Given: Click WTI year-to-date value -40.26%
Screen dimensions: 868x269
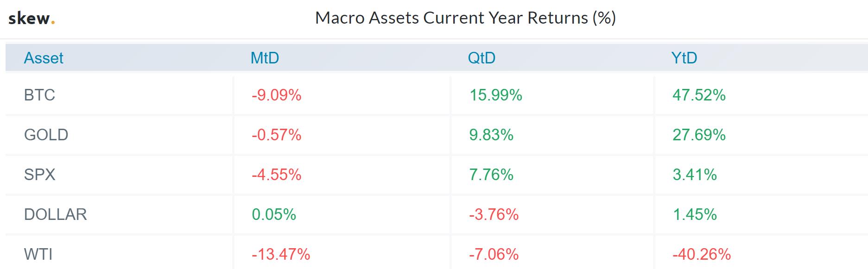Looking at the screenshot, I should pos(702,255).
